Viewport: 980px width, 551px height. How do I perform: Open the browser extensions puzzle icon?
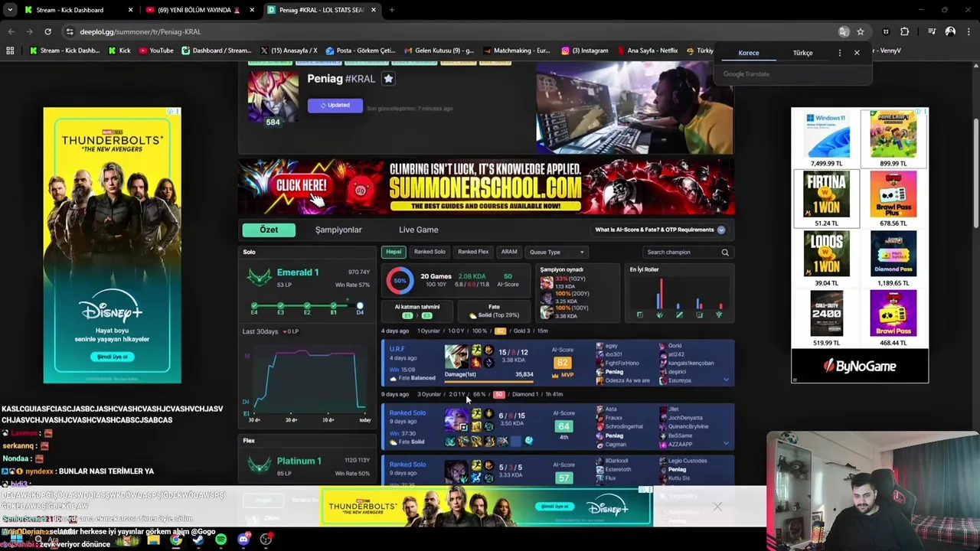(905, 31)
